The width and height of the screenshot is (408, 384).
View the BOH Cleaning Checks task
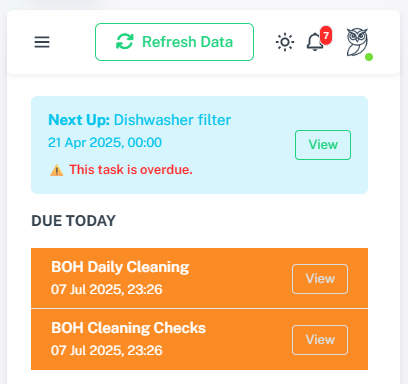point(320,340)
